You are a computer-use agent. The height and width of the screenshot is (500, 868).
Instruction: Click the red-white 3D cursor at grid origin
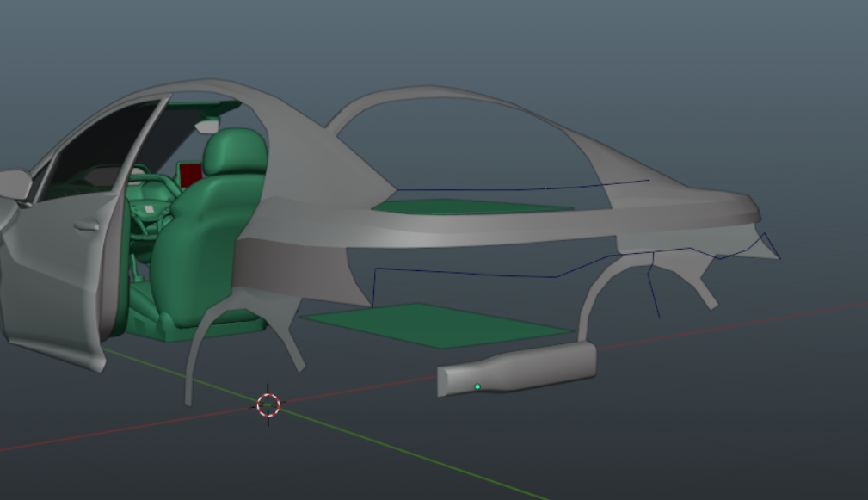pyautogui.click(x=268, y=404)
